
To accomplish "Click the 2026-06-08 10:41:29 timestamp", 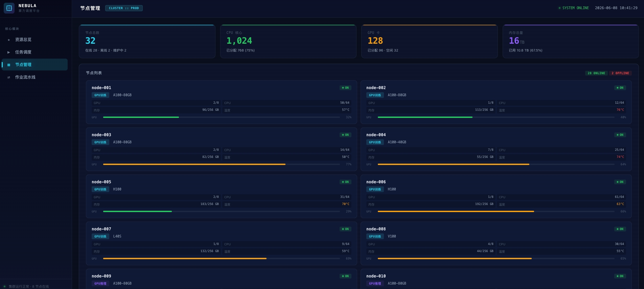I will click(616, 8).
